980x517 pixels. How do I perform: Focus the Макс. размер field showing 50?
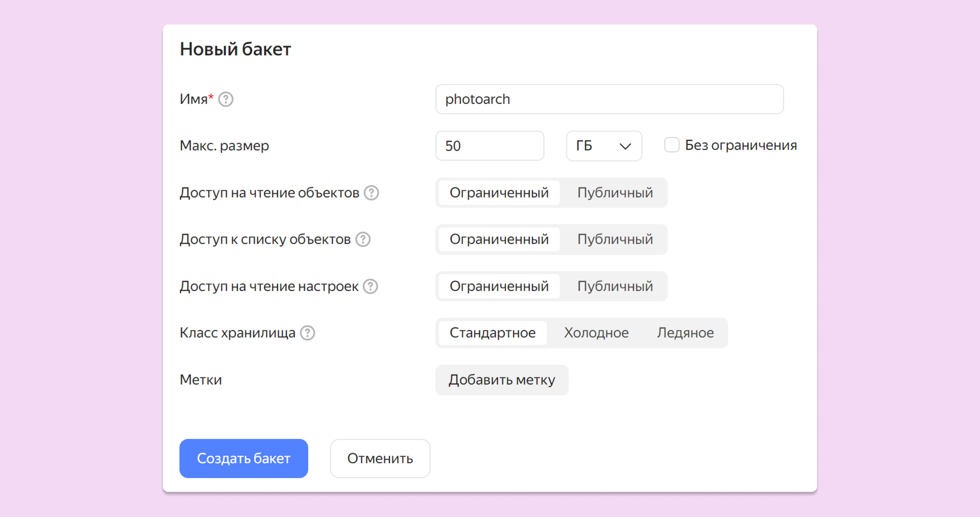coord(490,146)
